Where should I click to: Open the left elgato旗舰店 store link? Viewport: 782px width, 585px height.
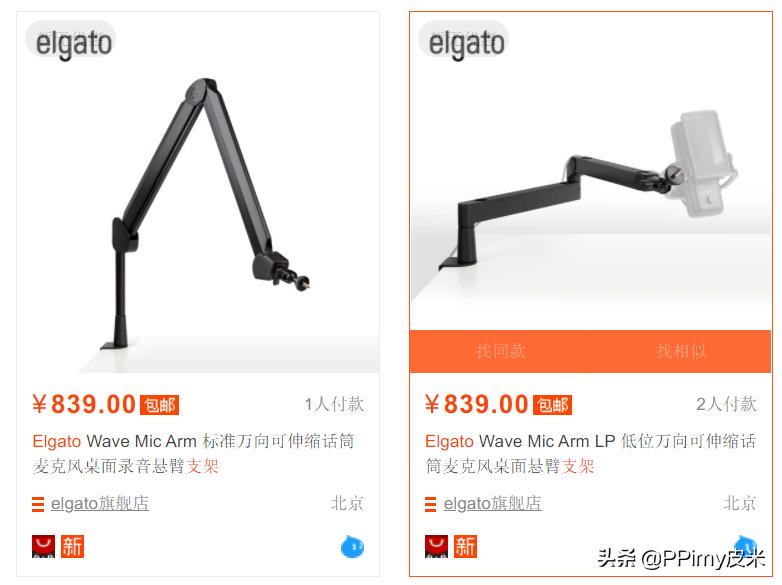pos(100,504)
